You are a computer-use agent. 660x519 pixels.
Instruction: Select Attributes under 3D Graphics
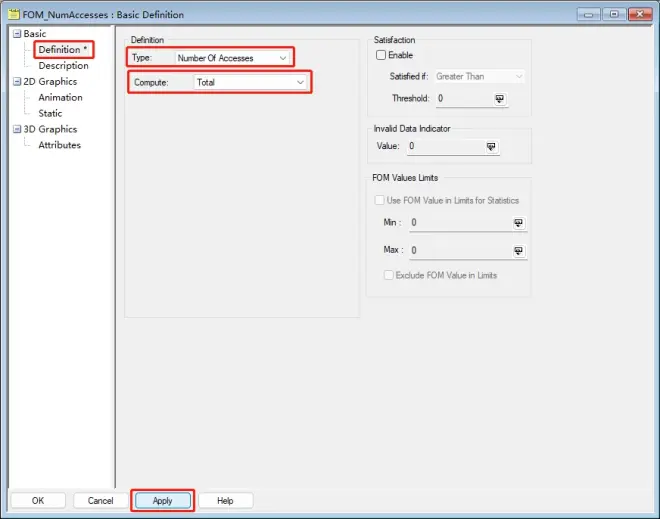[59, 145]
